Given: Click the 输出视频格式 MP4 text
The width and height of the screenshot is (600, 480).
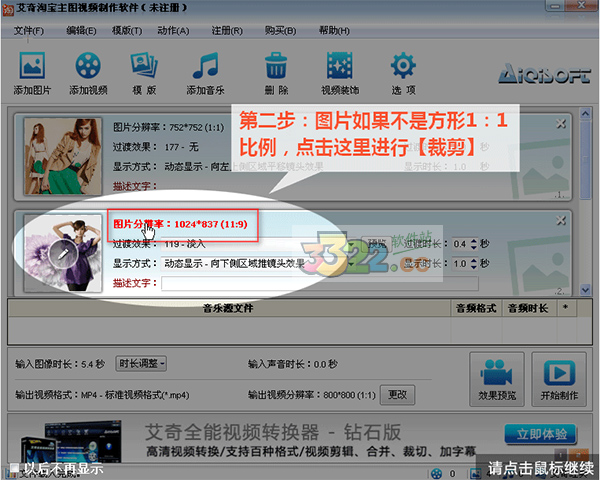Looking at the screenshot, I should 102,395.
